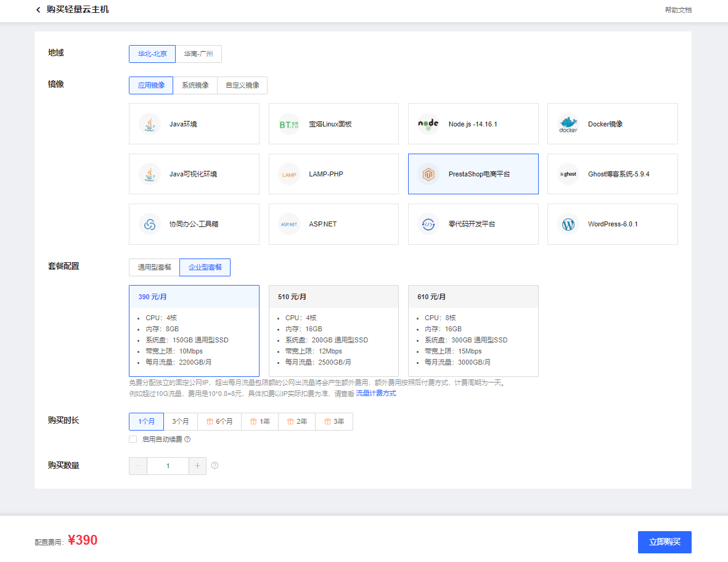Choose 2年 purchase duration
The width and height of the screenshot is (728, 562).
(x=297, y=422)
